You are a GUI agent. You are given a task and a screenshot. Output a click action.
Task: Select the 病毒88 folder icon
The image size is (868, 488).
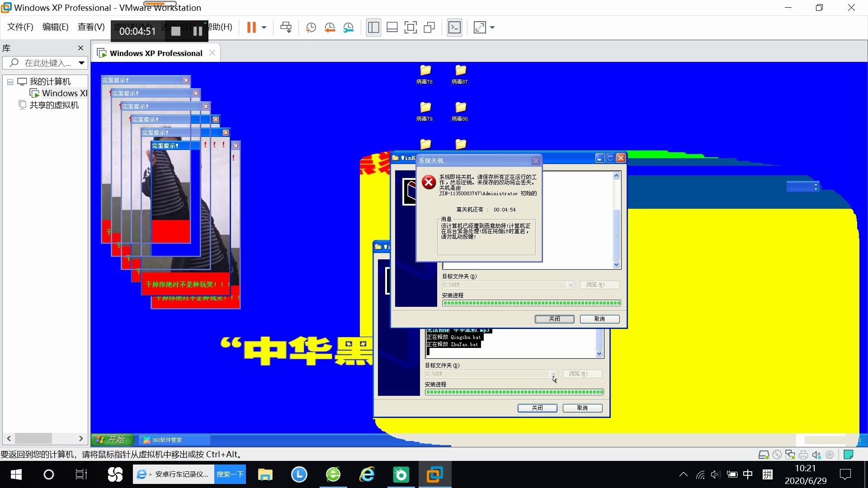[x=460, y=112]
